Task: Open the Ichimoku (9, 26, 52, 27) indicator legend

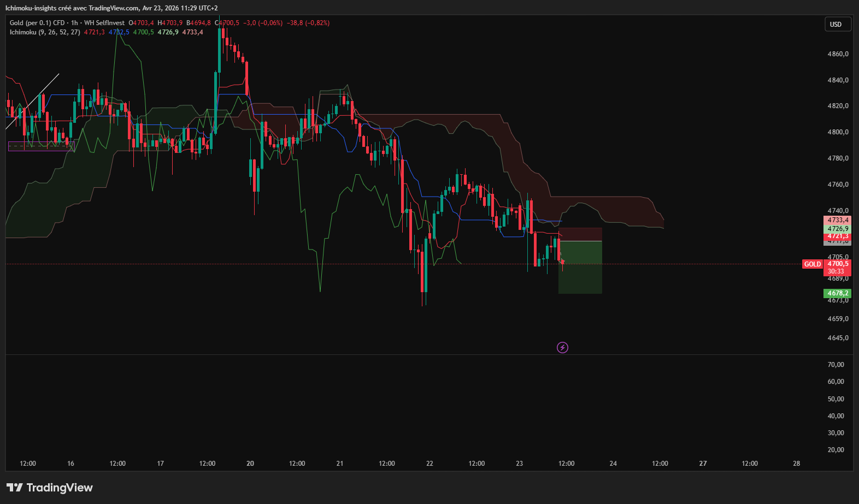Action: [45, 32]
